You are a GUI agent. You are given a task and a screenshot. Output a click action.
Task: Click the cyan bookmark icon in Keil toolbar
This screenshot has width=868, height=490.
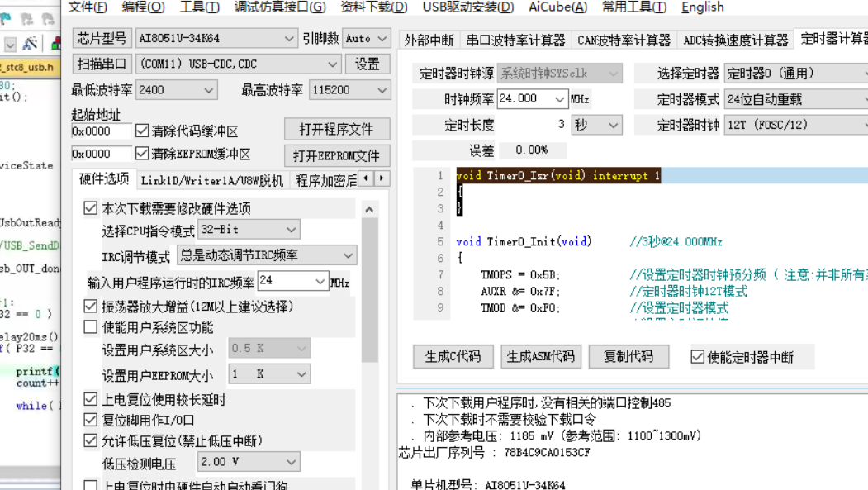[x=6, y=19]
